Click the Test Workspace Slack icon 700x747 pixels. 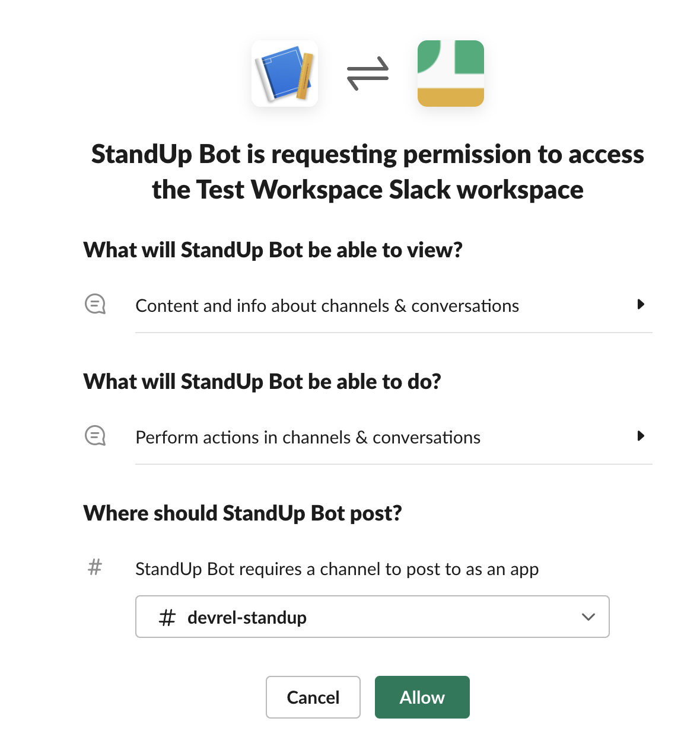coord(450,73)
